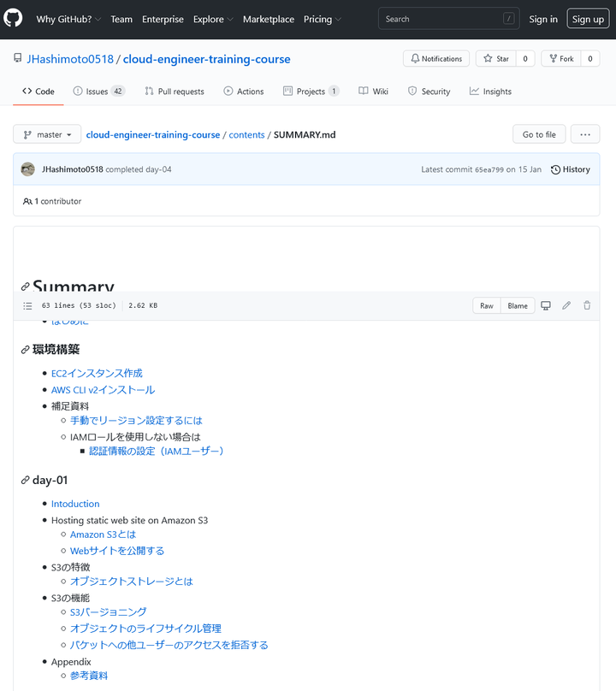Open the master branch dropdown
The height and width of the screenshot is (691, 616).
point(47,134)
